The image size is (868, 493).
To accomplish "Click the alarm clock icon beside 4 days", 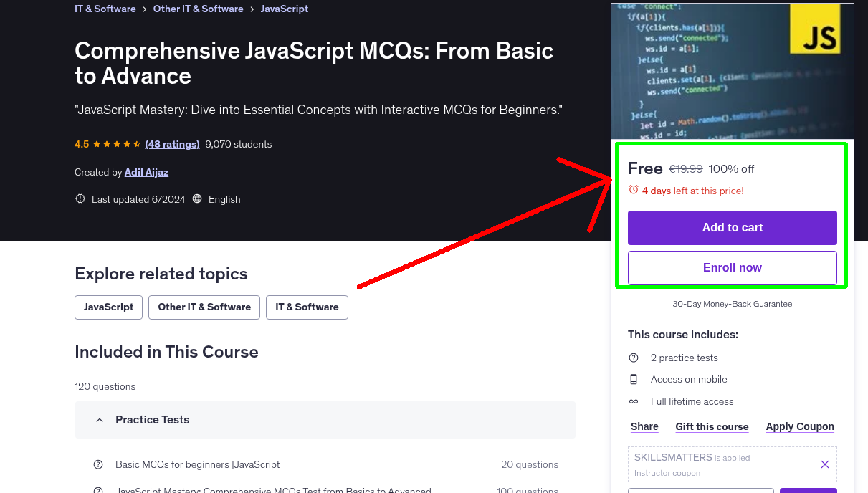I will point(634,190).
